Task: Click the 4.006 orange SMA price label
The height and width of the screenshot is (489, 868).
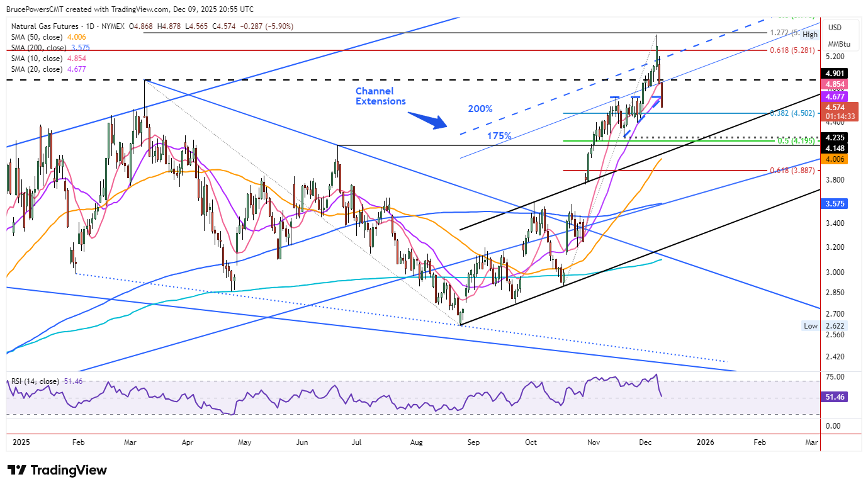Action: coord(835,159)
